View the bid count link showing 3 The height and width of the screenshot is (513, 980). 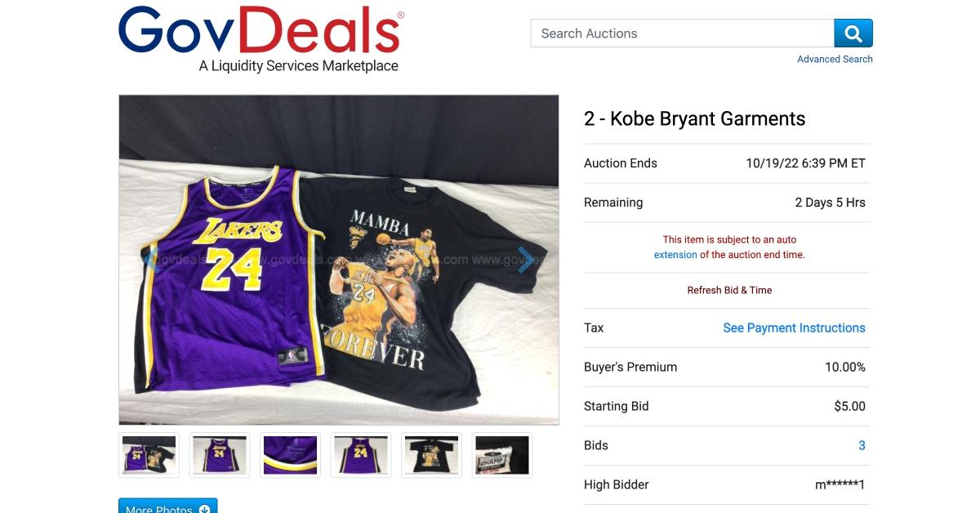coord(862,445)
